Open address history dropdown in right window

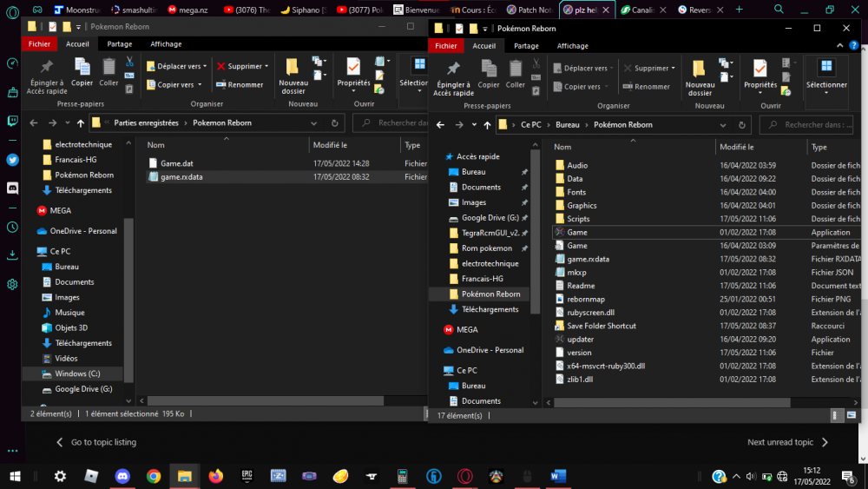tap(722, 125)
